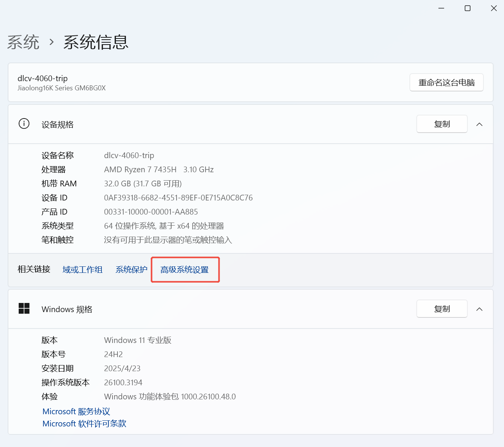Open the 系统保护 link
Image resolution: width=504 pixels, height=447 pixels.
132,270
